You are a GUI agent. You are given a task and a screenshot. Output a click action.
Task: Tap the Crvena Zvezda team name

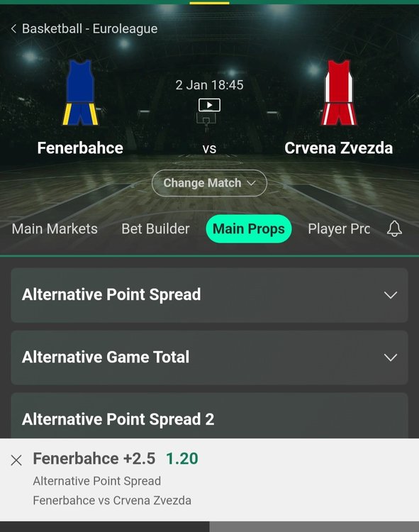point(339,148)
